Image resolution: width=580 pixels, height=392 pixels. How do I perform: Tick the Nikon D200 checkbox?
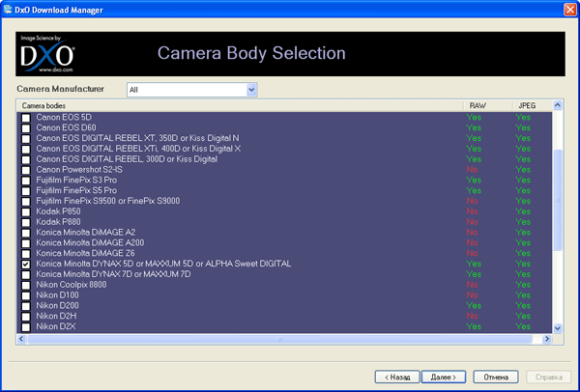point(26,306)
